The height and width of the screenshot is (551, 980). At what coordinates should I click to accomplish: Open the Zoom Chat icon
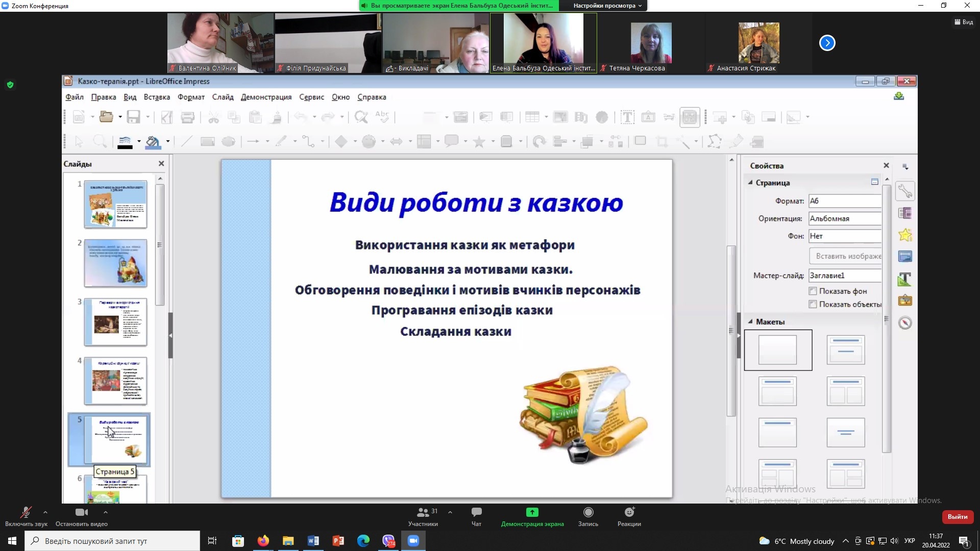(x=476, y=512)
